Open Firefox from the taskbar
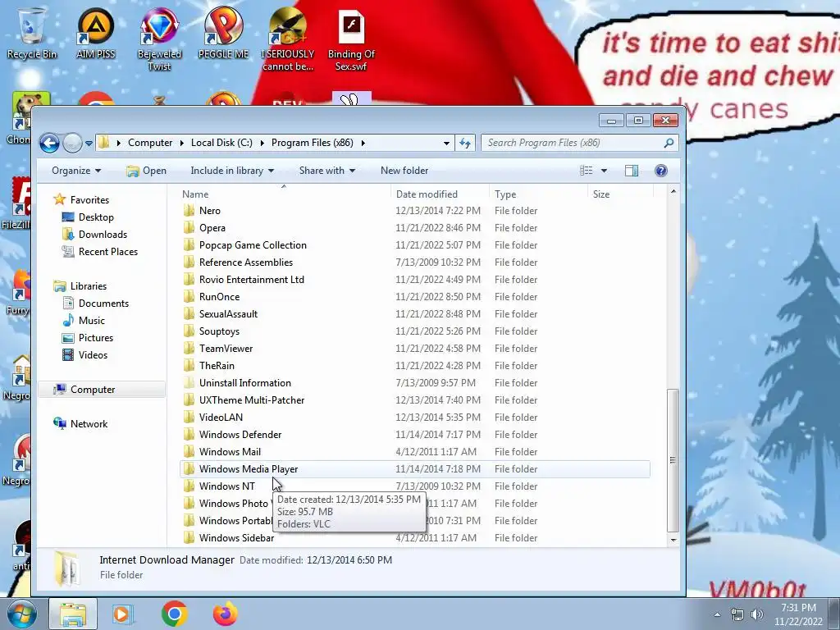Image resolution: width=840 pixels, height=630 pixels. pos(226,614)
